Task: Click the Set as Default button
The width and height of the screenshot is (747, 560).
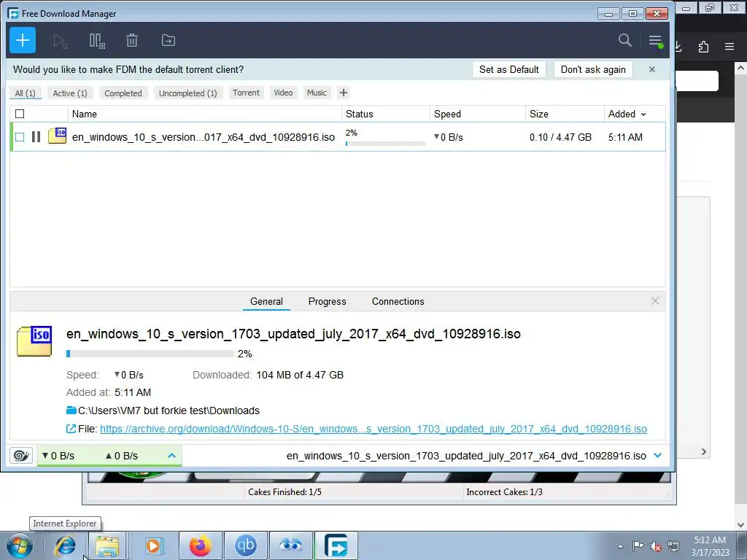Action: pos(508,69)
